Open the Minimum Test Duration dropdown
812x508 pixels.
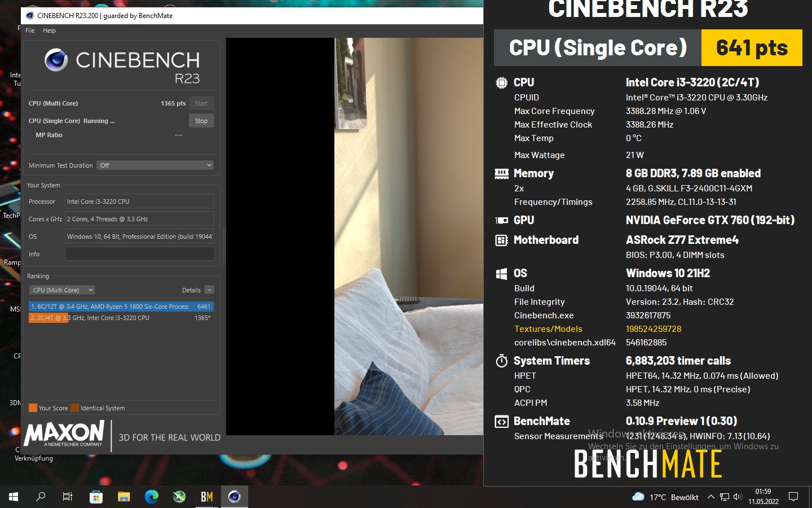click(x=155, y=165)
